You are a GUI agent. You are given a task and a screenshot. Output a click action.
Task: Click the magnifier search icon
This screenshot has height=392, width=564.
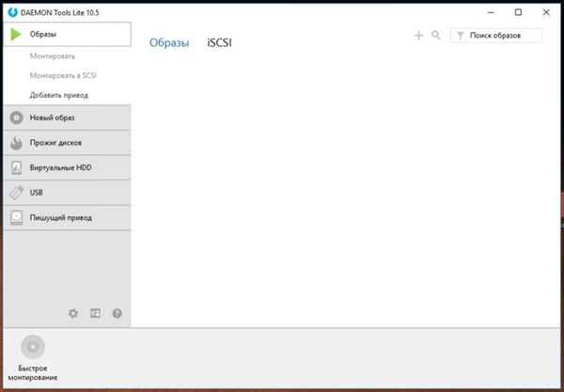pyautogui.click(x=436, y=35)
